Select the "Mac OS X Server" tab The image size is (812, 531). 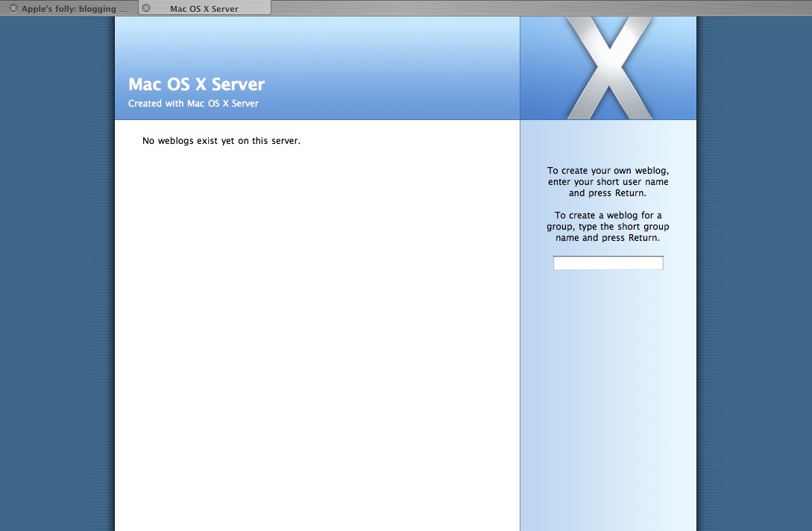pos(204,8)
